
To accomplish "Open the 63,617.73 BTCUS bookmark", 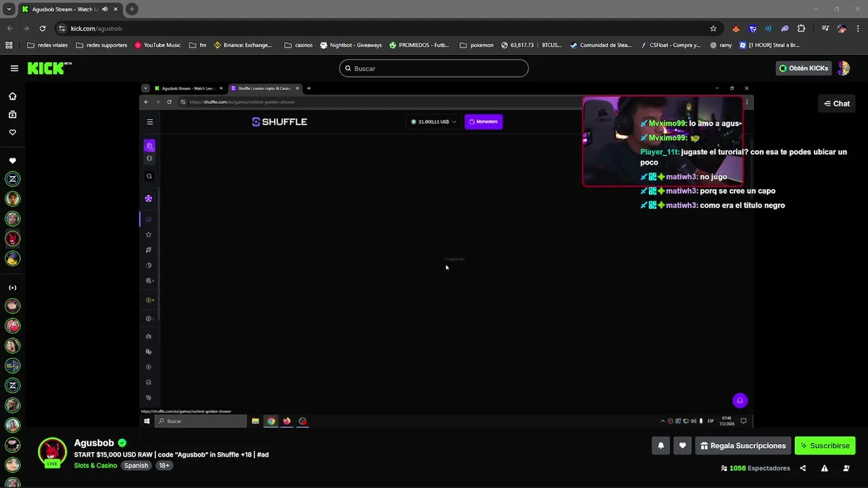I will pyautogui.click(x=532, y=45).
